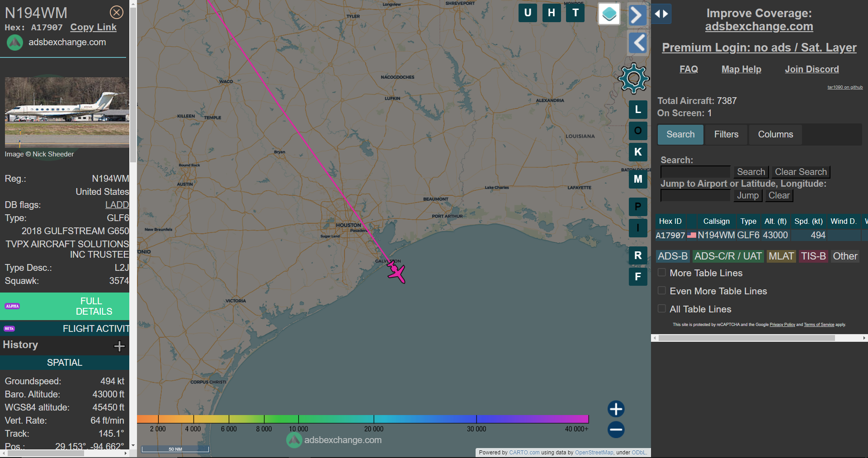This screenshot has height=458, width=868.
Task: Click the Jump button
Action: (748, 195)
